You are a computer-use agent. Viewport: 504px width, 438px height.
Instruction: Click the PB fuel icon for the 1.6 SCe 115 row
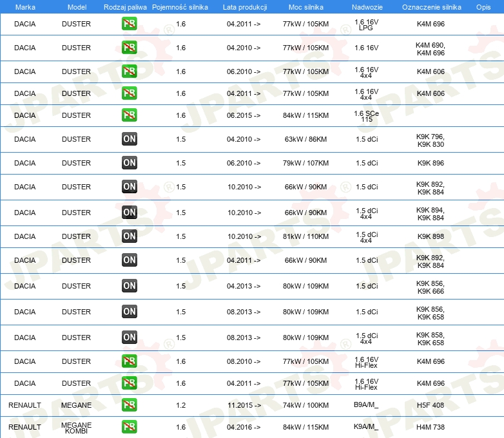coord(129,115)
